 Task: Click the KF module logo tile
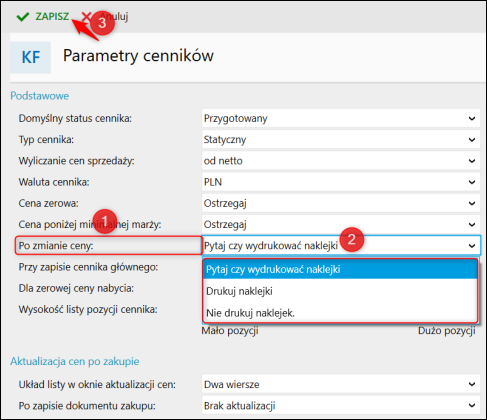pyautogui.click(x=30, y=57)
